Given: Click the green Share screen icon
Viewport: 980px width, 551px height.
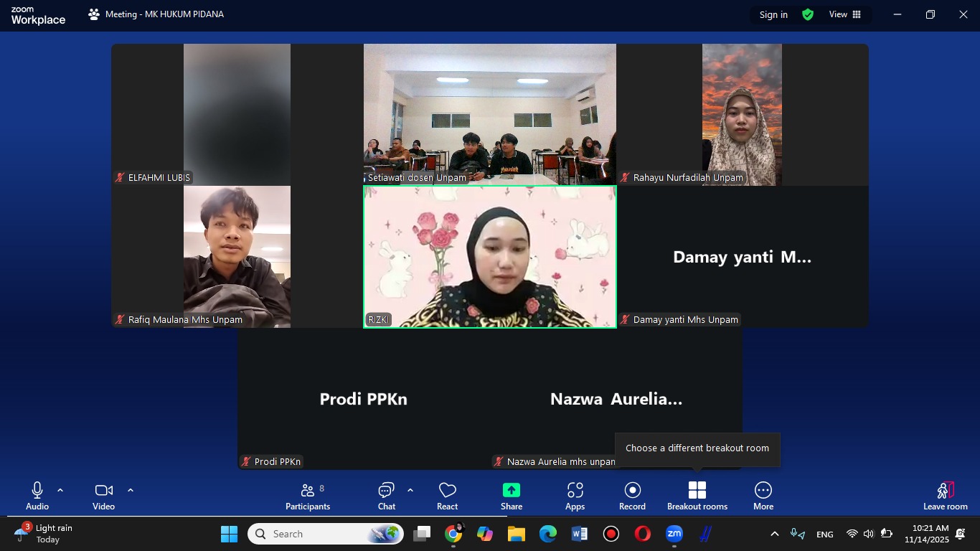Looking at the screenshot, I should click(x=511, y=491).
